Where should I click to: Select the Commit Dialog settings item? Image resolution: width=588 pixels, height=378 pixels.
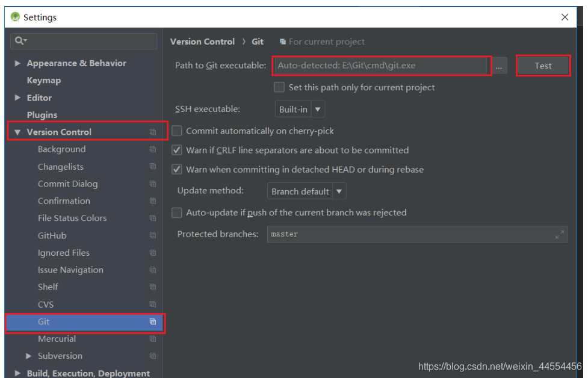(x=67, y=184)
